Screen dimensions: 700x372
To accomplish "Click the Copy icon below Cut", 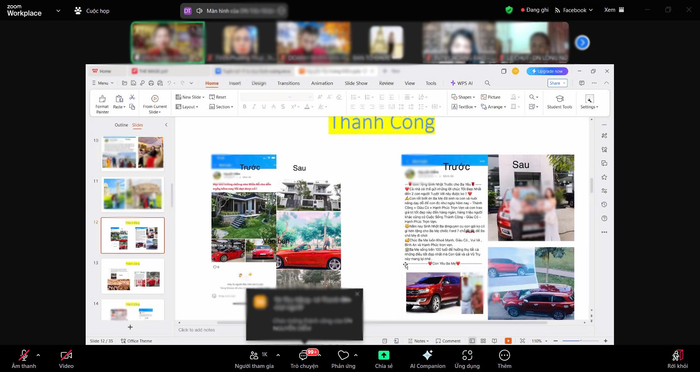I will [x=132, y=107].
